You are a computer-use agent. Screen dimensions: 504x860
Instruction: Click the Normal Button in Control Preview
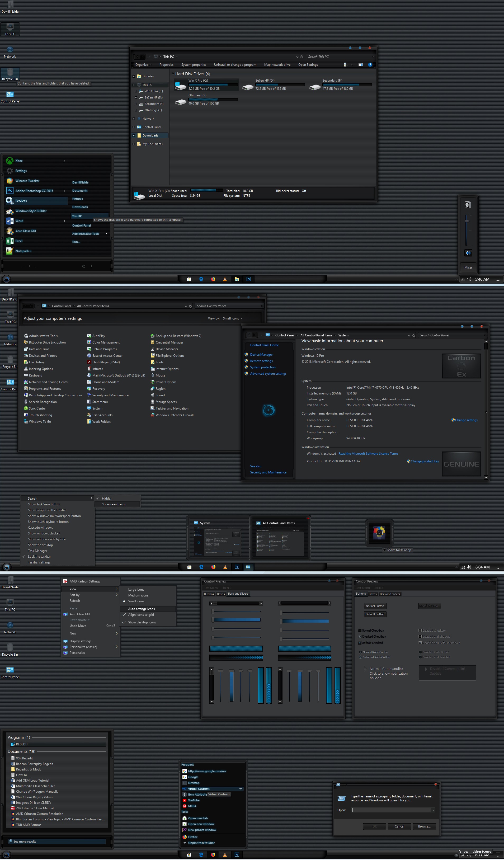coord(375,606)
